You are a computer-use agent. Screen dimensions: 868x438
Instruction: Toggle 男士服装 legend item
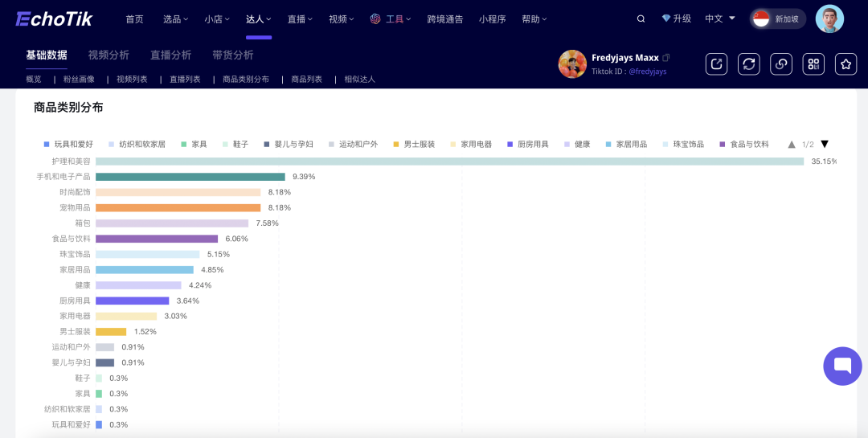[x=414, y=145]
